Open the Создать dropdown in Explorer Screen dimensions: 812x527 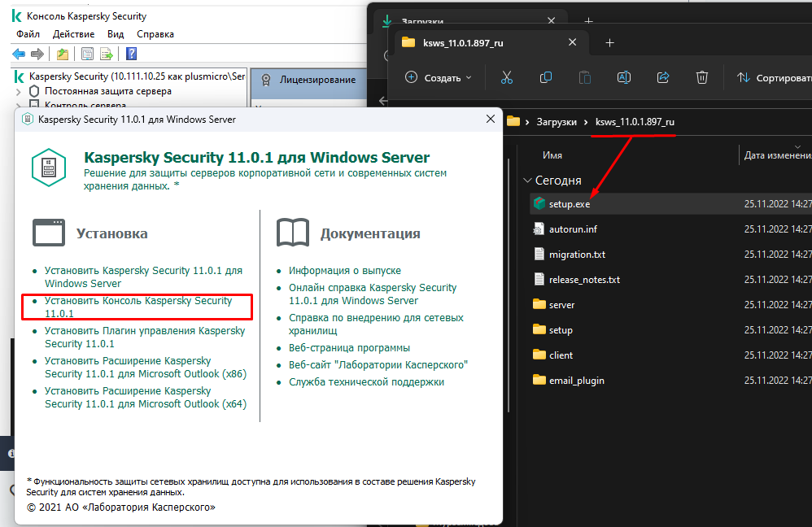click(438, 77)
